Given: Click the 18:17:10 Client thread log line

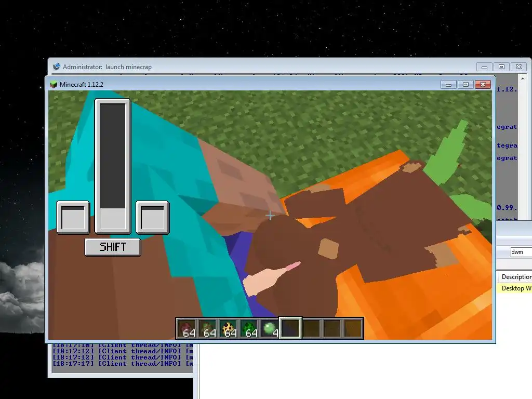Looking at the screenshot, I should [x=123, y=345].
